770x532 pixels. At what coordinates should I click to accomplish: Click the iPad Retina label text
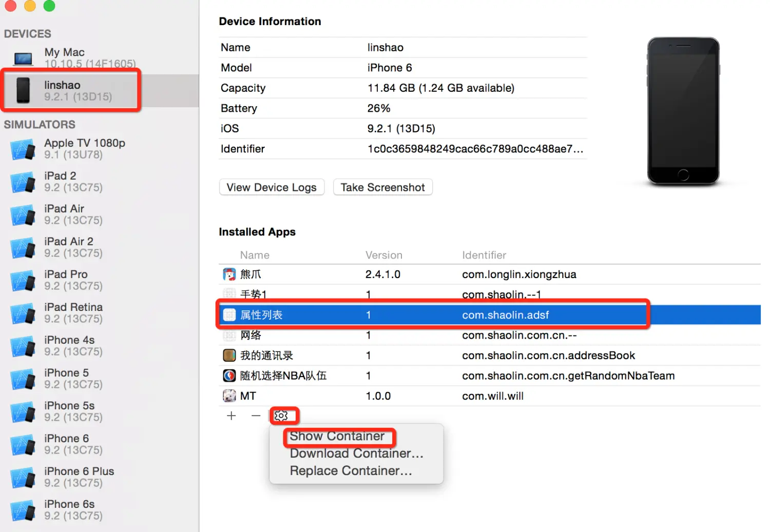point(73,307)
